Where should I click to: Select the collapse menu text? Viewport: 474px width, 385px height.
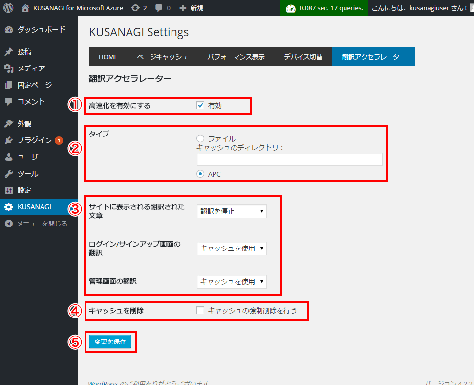(42, 223)
